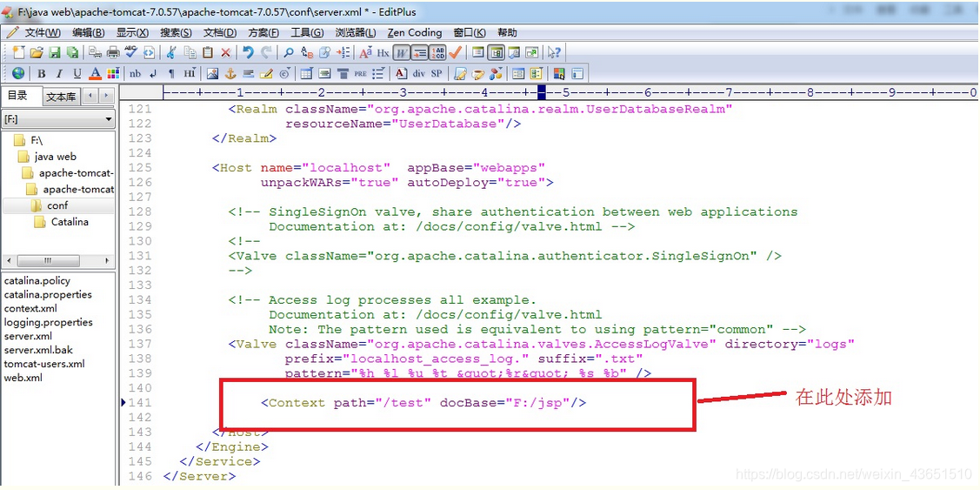Open the 搜索(S) menu
This screenshot has height=490, width=980.
pyautogui.click(x=176, y=32)
